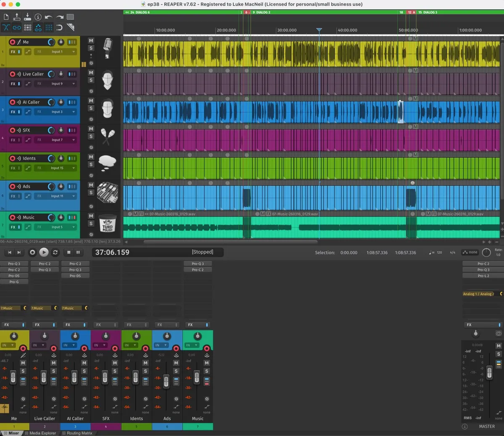Click the Metronome icon in the toolbar
The height and width of the screenshot is (436, 504).
pyautogui.click(x=71, y=28)
